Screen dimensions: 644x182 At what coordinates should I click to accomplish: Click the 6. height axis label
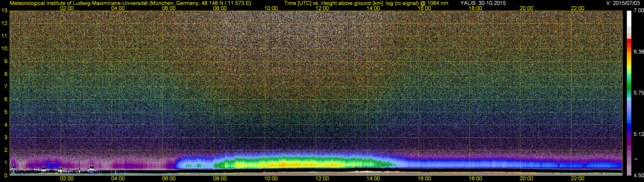click(6, 100)
